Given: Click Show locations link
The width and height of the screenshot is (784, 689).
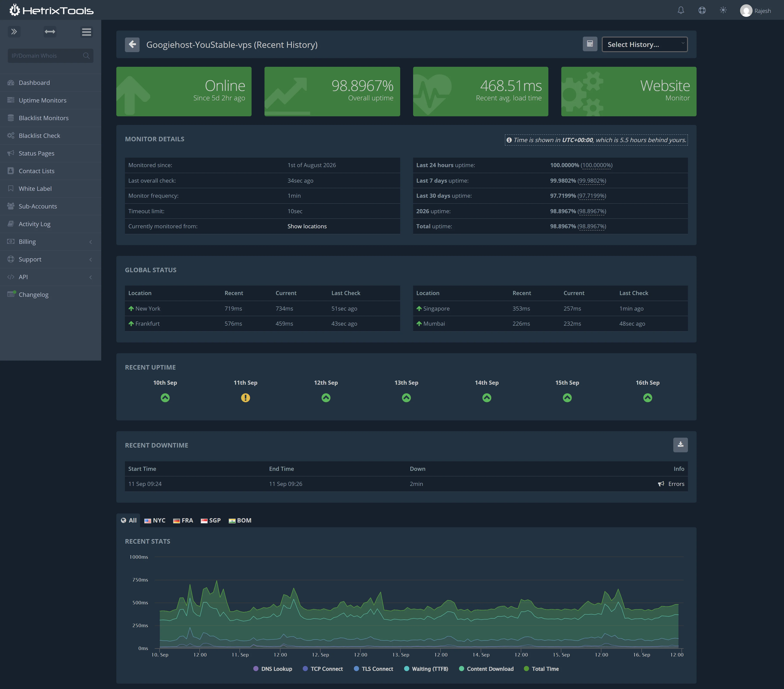Looking at the screenshot, I should coord(307,226).
